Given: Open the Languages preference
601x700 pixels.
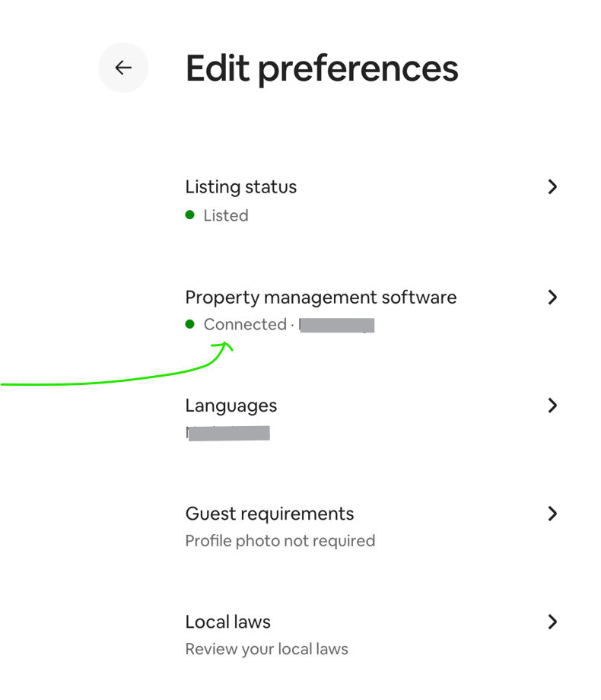Looking at the screenshot, I should click(231, 406).
